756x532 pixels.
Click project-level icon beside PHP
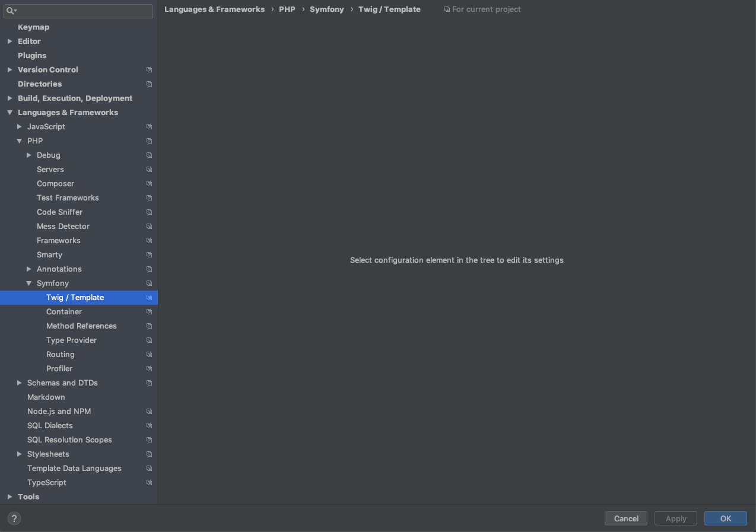(149, 141)
